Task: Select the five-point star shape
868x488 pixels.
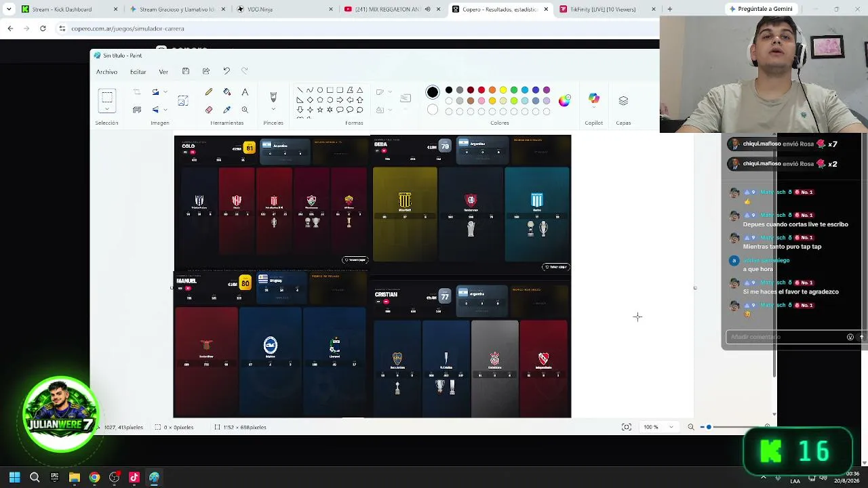Action: (x=319, y=110)
